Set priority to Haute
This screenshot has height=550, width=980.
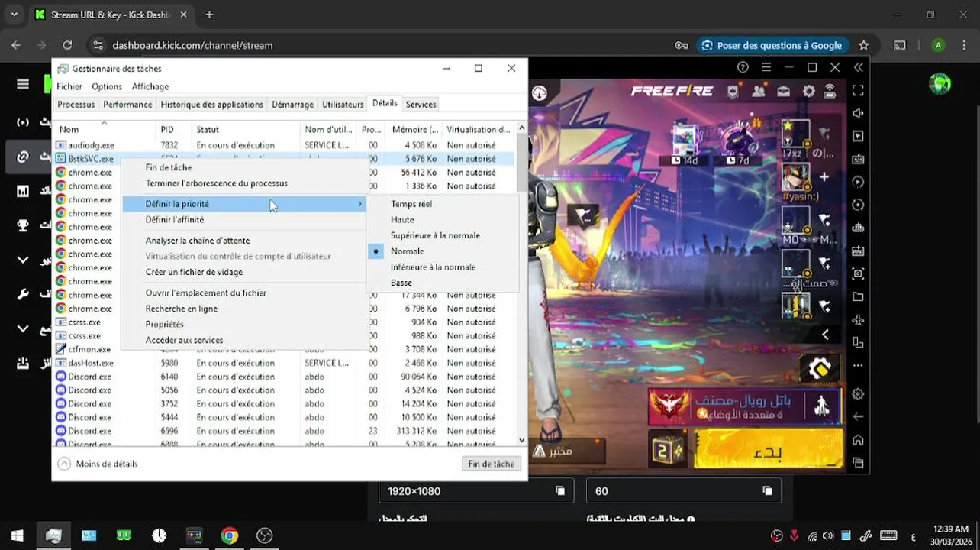click(402, 220)
